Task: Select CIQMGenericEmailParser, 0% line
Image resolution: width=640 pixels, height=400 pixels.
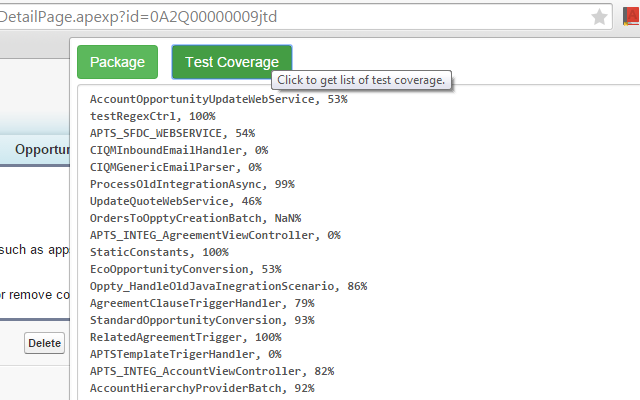Action: [x=176, y=167]
